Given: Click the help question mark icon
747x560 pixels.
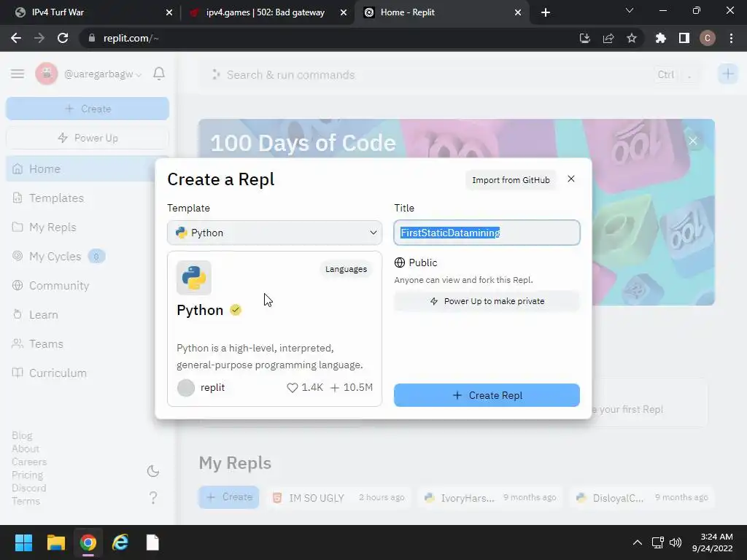Looking at the screenshot, I should (153, 498).
